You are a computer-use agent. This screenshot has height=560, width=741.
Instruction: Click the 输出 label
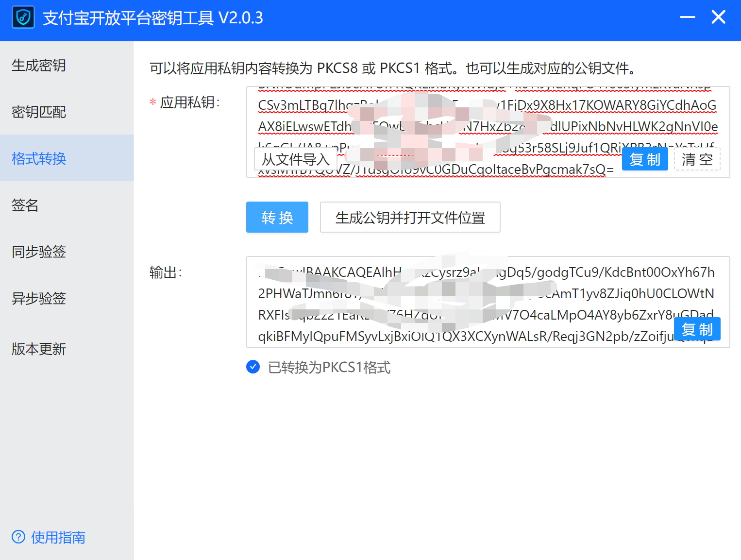point(166,272)
